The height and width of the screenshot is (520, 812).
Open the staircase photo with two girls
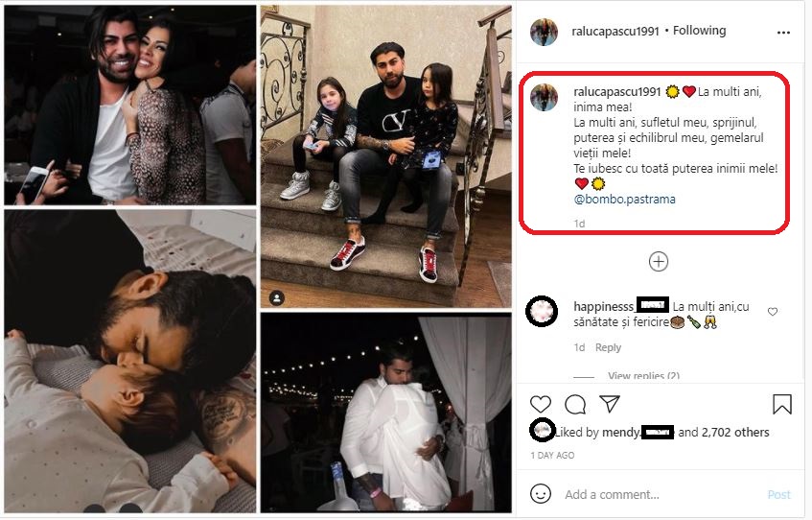[x=385, y=154]
